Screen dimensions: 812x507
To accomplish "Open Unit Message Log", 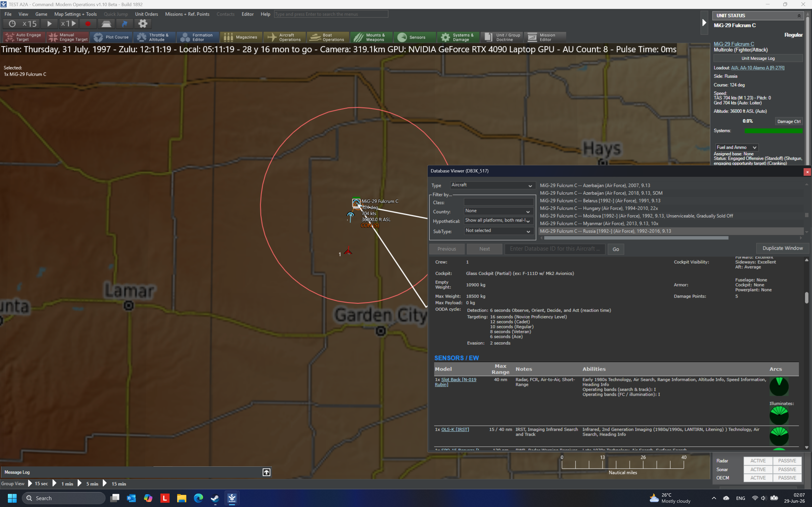I will point(758,58).
